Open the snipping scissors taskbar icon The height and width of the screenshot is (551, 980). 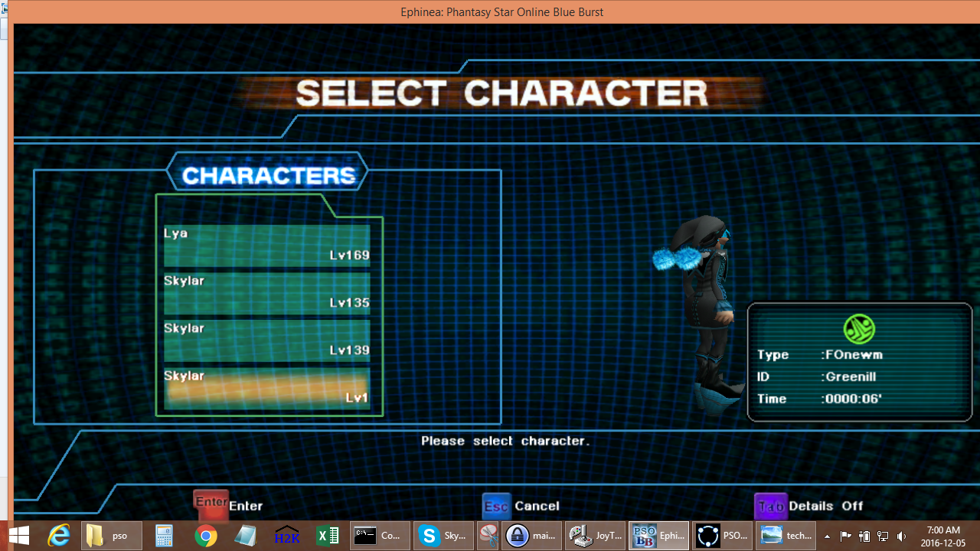pyautogui.click(x=488, y=536)
